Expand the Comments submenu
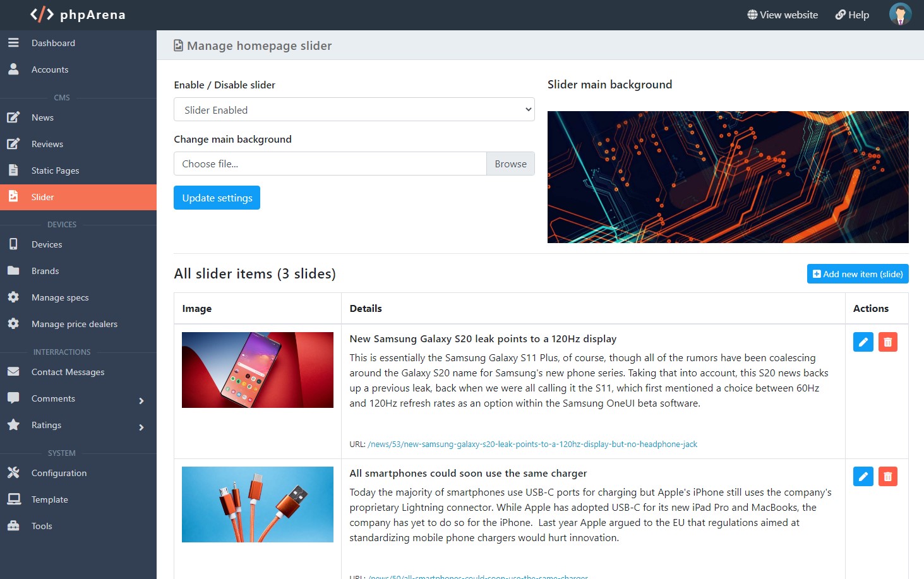924x579 pixels. (141, 400)
